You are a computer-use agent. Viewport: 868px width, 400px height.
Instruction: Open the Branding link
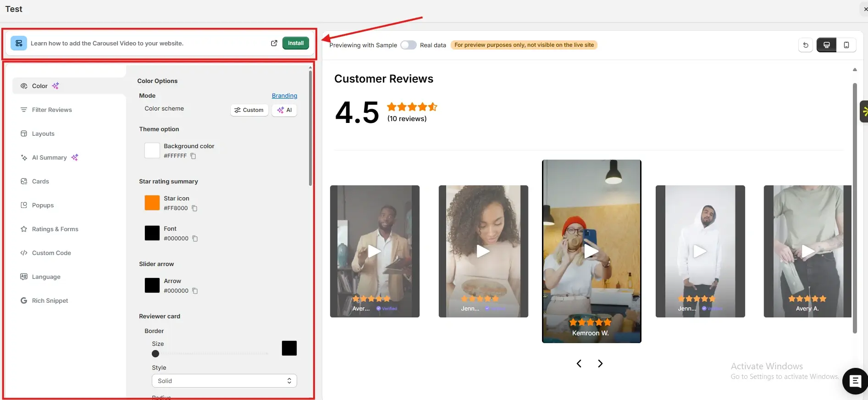pos(284,95)
